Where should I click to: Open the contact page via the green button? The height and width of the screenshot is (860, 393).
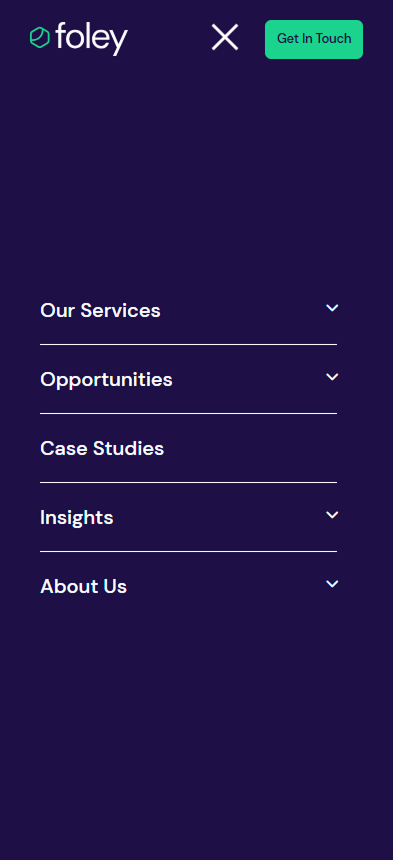click(314, 39)
